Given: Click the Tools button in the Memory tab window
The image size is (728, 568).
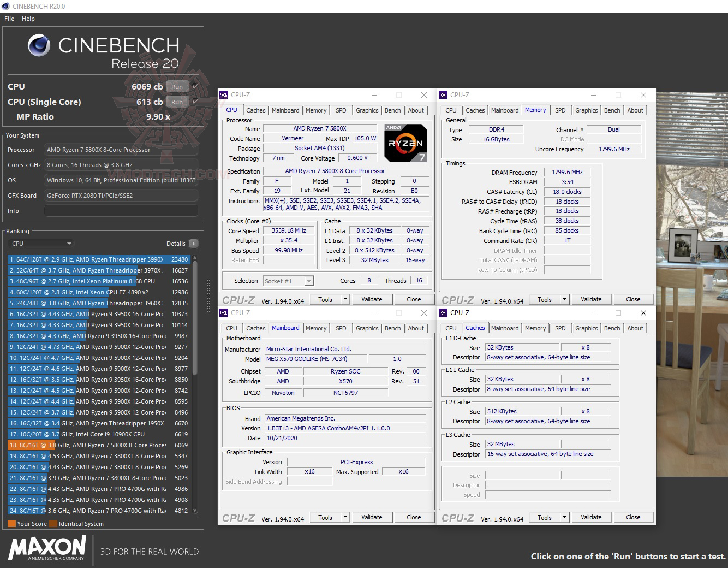Looking at the screenshot, I should 545,299.
